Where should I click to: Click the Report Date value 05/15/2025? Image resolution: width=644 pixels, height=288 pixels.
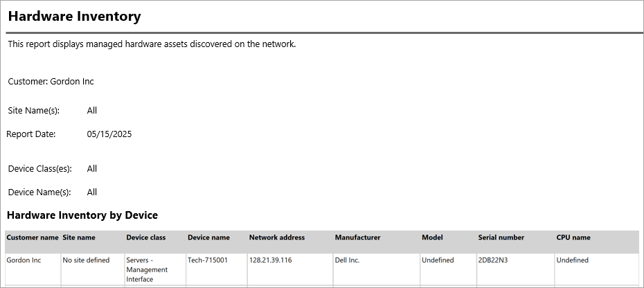(109, 134)
